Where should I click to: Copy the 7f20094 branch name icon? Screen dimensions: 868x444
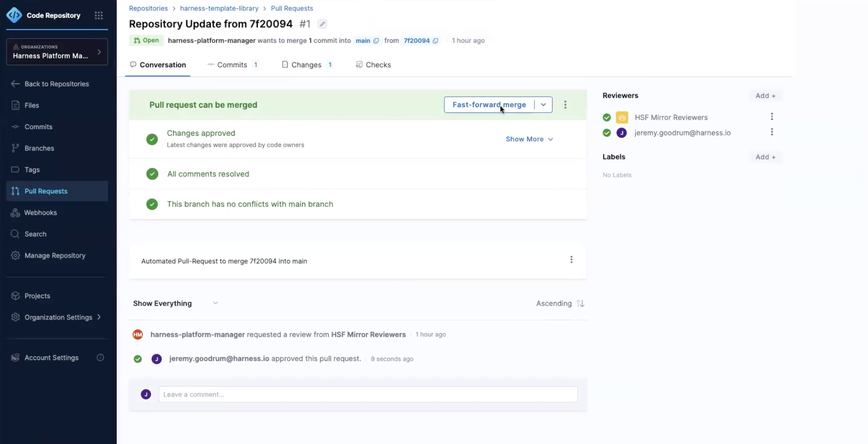click(435, 41)
